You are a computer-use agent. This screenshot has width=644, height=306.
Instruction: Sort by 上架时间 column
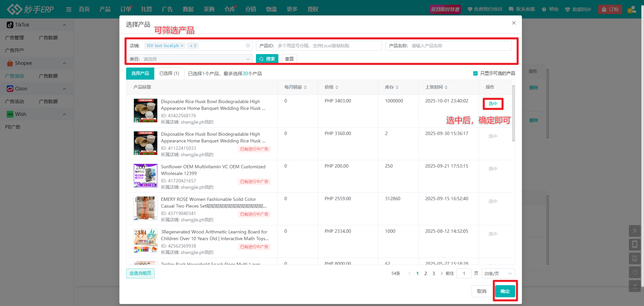(446, 87)
